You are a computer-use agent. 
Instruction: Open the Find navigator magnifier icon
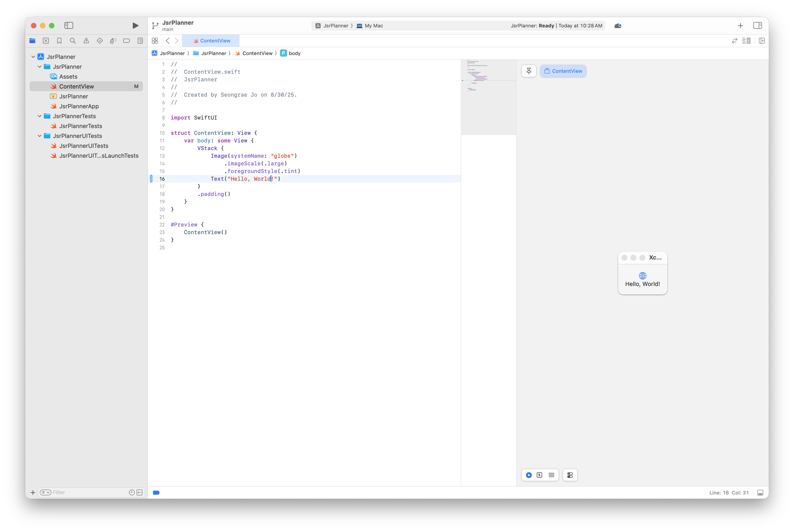(x=73, y=41)
